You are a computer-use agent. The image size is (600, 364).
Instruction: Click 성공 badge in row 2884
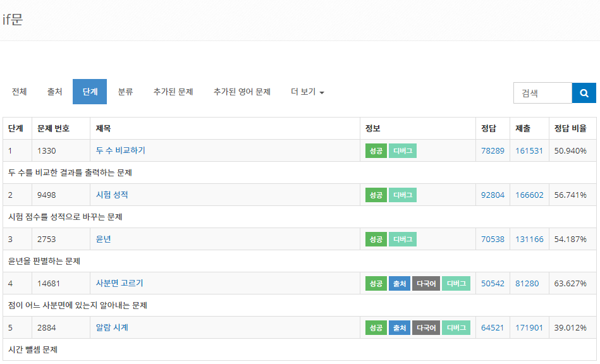click(376, 328)
